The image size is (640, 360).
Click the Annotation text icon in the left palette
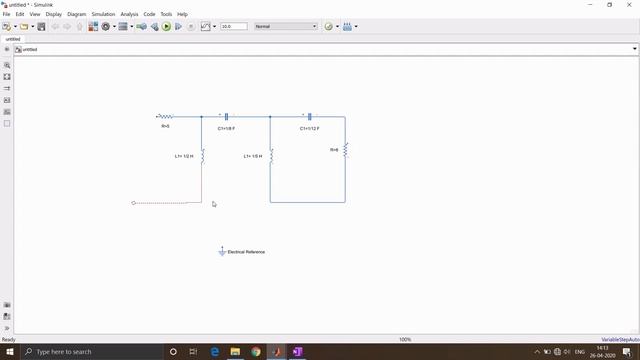tap(7, 100)
